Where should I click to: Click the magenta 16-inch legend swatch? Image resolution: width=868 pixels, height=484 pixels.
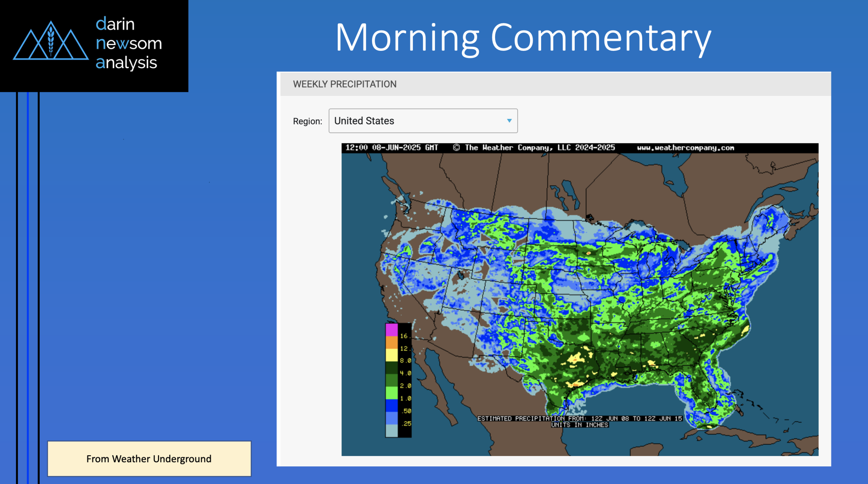pos(391,330)
